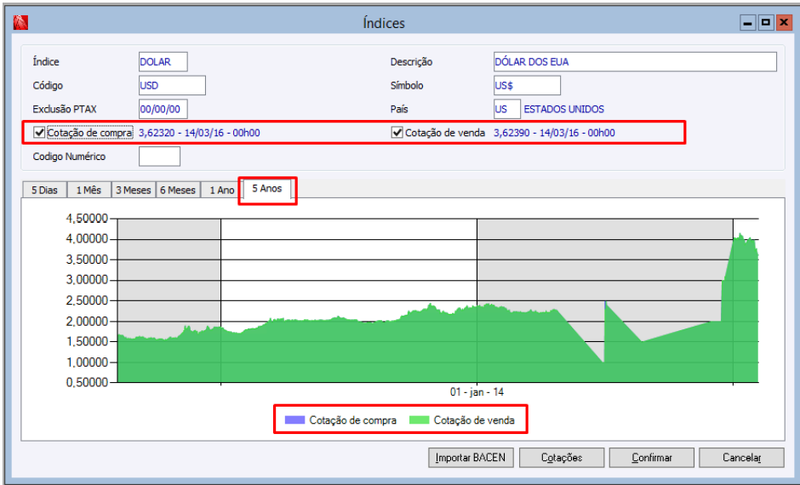
Task: Click the Cancelar button
Action: (x=741, y=457)
